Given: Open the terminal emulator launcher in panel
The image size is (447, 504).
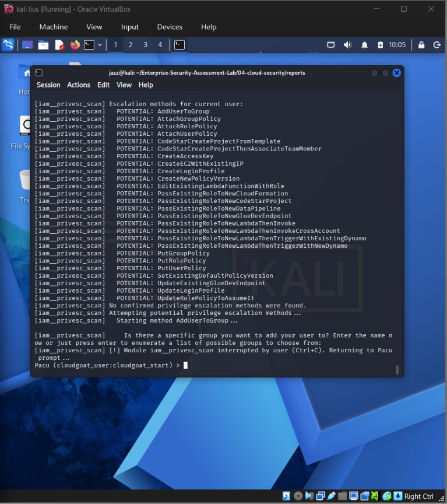Looking at the screenshot, I should coord(89,45).
